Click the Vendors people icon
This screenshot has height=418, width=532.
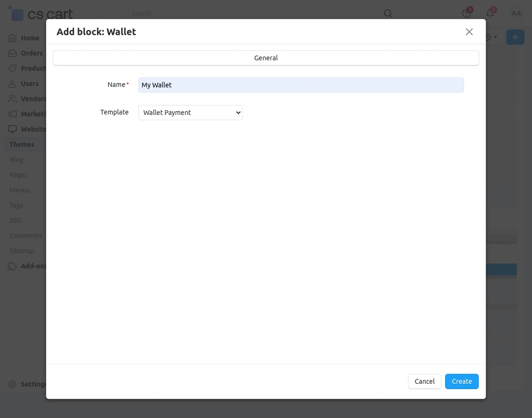12,99
